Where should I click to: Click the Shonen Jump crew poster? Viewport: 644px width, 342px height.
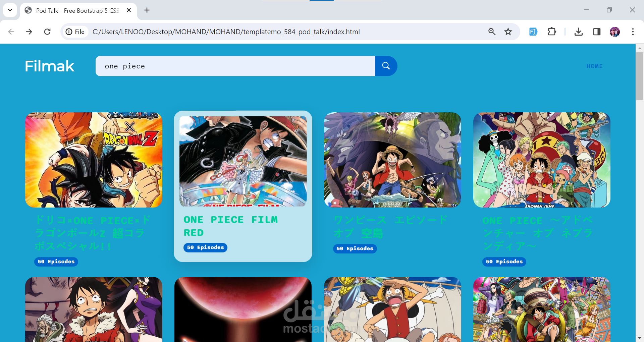pyautogui.click(x=542, y=160)
